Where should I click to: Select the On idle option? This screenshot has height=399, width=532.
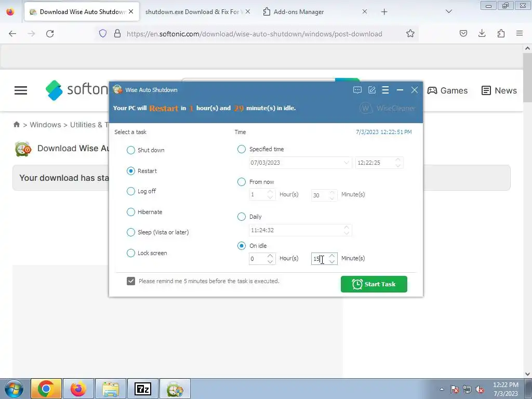(x=241, y=246)
